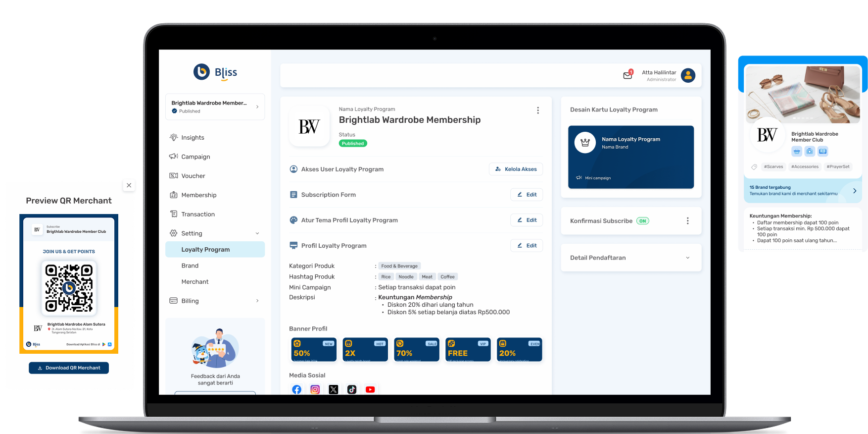Screen dimensions: 868x434
Task: Open the three-dot menu for Konfirmasi Subscribe
Action: [x=687, y=221]
